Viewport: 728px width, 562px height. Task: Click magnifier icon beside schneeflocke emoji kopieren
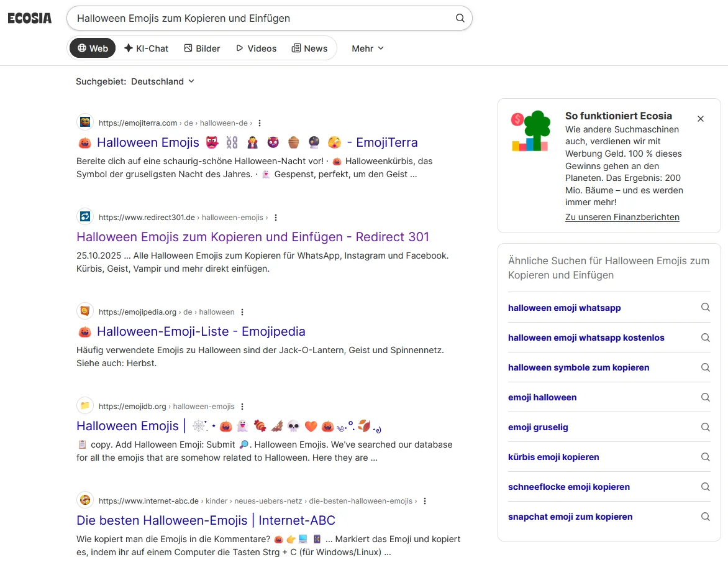click(x=705, y=487)
